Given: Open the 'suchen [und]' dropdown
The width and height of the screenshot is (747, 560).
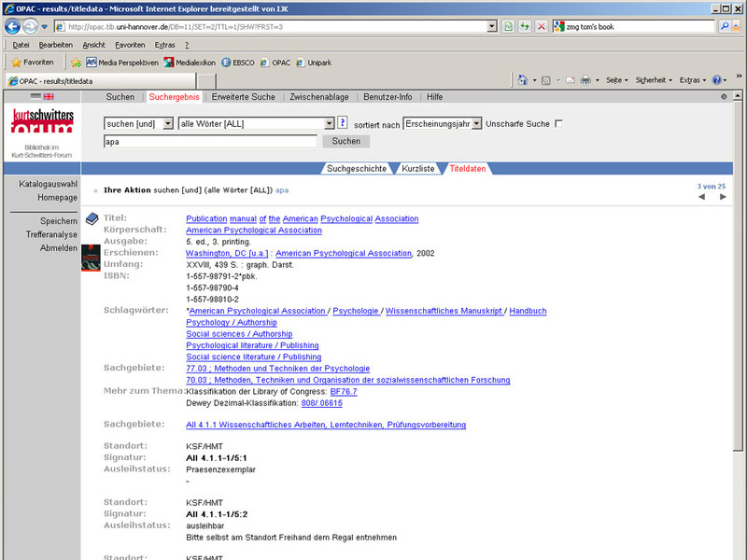Looking at the screenshot, I should (x=138, y=124).
